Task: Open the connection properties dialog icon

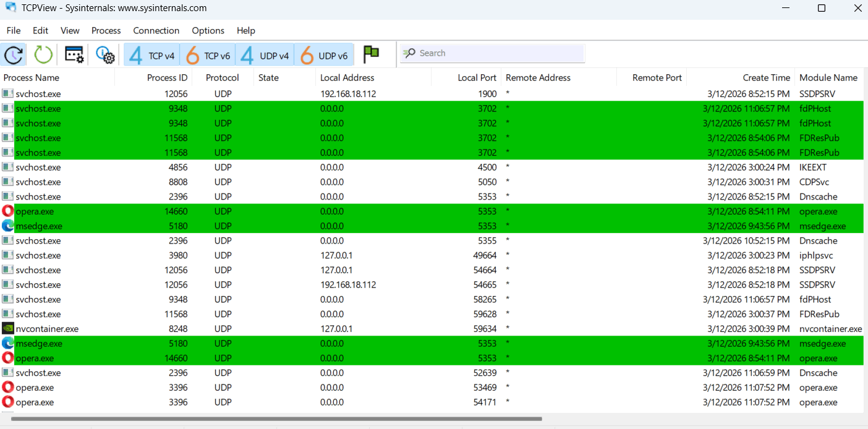Action: point(74,53)
